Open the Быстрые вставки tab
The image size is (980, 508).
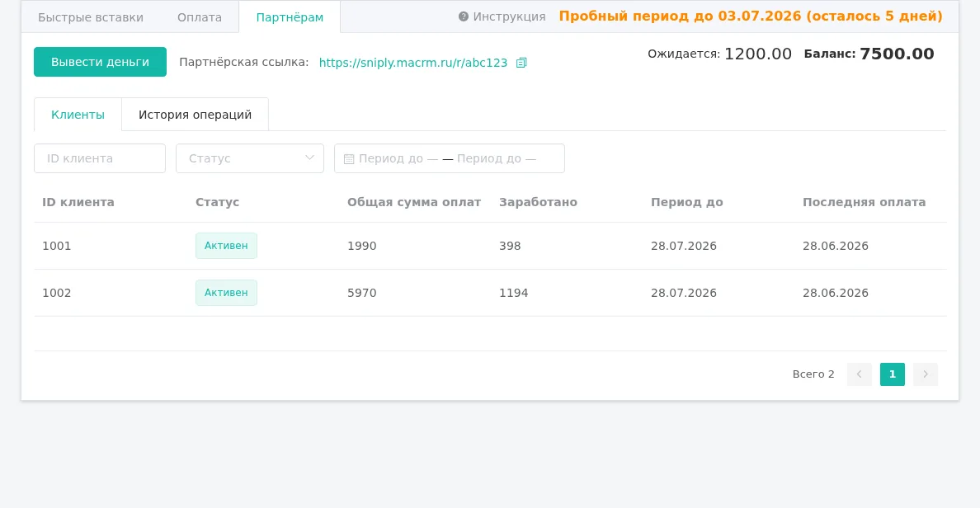(91, 17)
